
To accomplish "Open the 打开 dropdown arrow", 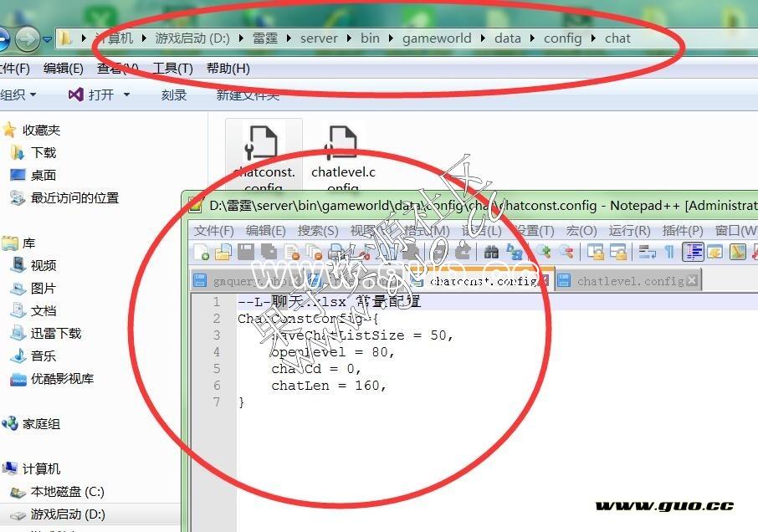I will click(127, 95).
